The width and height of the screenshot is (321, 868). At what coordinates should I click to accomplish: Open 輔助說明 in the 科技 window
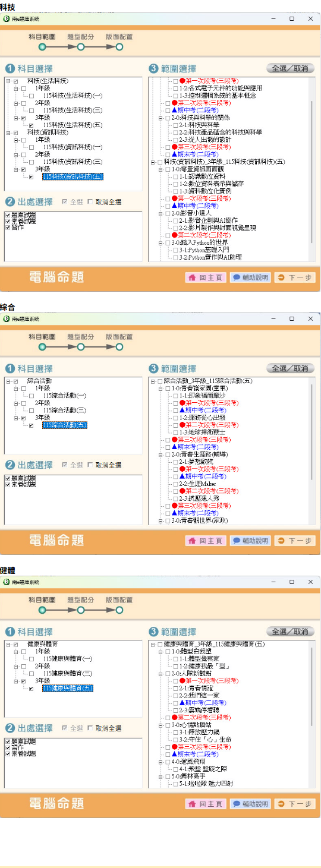click(250, 277)
